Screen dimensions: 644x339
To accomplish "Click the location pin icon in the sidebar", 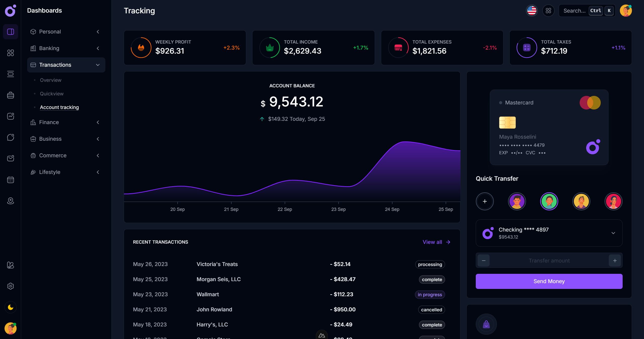I will coord(11,201).
